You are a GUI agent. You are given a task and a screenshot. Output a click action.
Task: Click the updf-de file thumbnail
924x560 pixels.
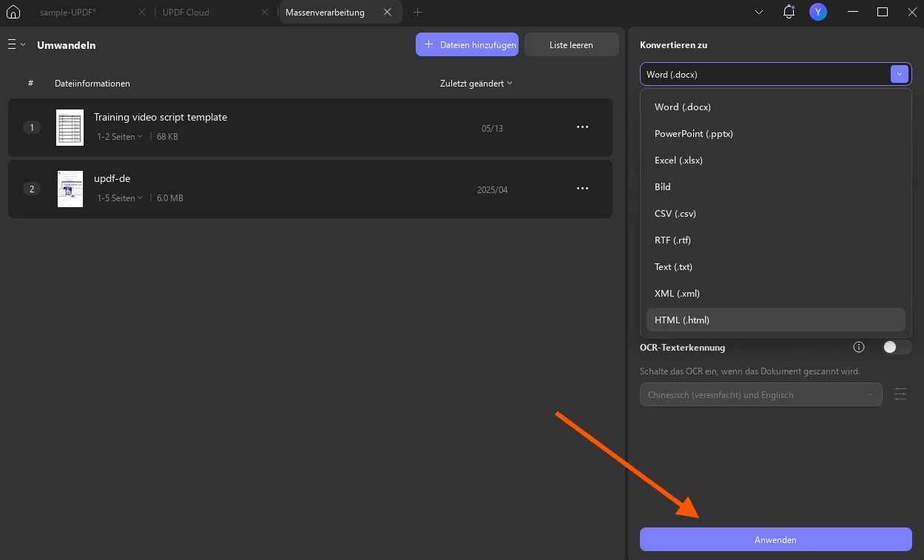(x=70, y=189)
